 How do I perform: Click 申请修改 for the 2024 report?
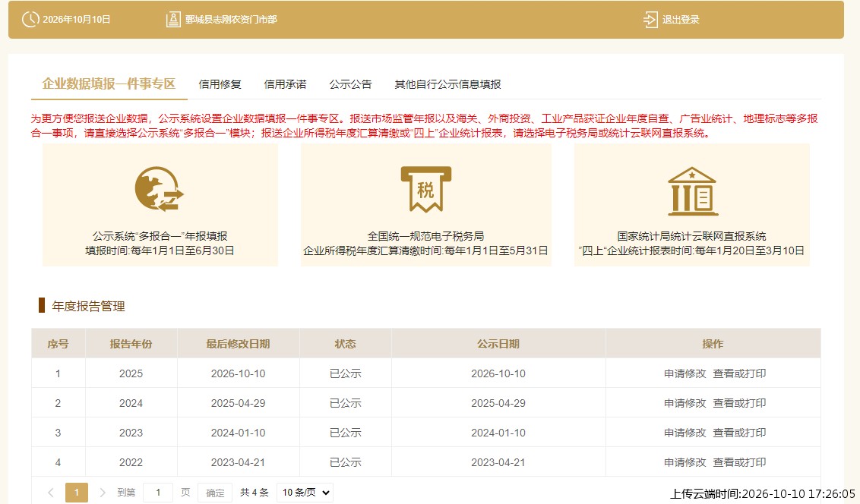(x=685, y=403)
